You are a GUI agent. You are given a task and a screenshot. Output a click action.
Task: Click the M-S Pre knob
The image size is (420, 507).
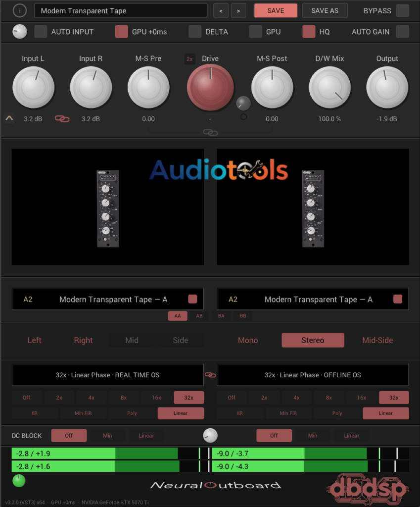click(x=148, y=87)
